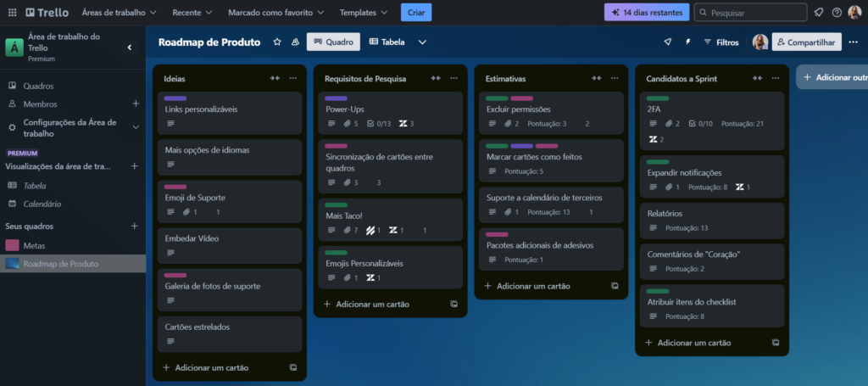Select Roadmap de Produto in sidebar

point(73,264)
